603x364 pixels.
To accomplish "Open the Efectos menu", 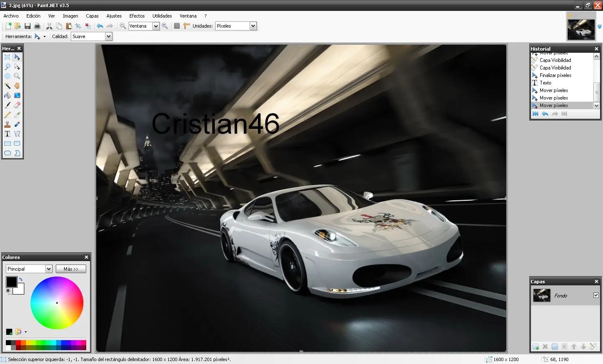I will coord(137,16).
